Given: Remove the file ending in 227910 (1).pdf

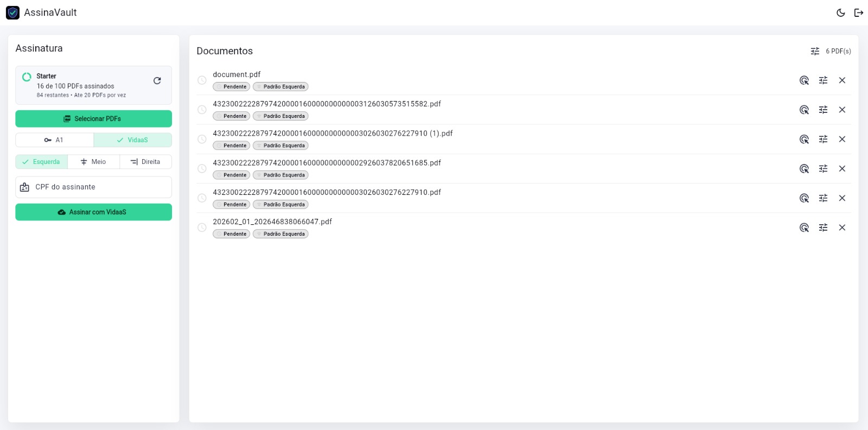Looking at the screenshot, I should [843, 139].
